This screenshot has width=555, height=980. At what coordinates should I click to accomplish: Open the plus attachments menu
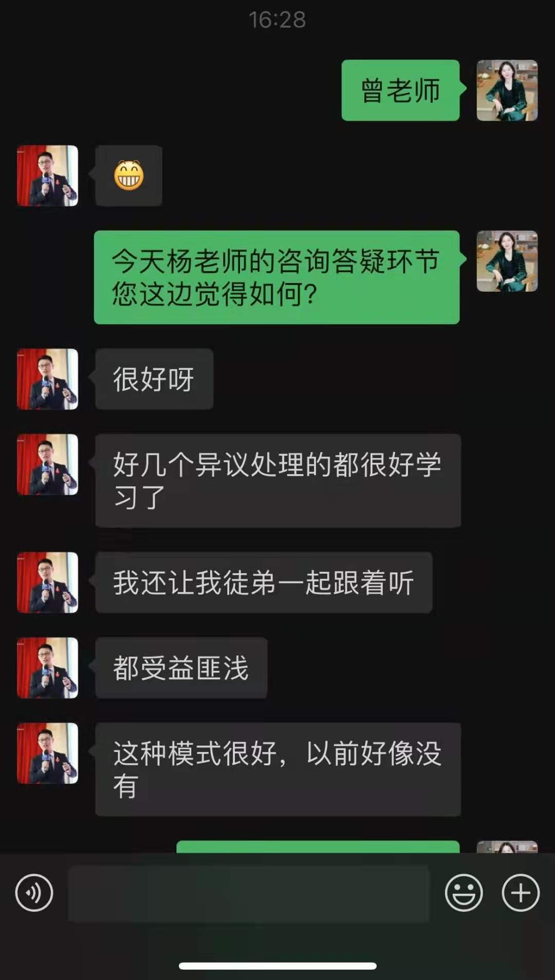(521, 893)
